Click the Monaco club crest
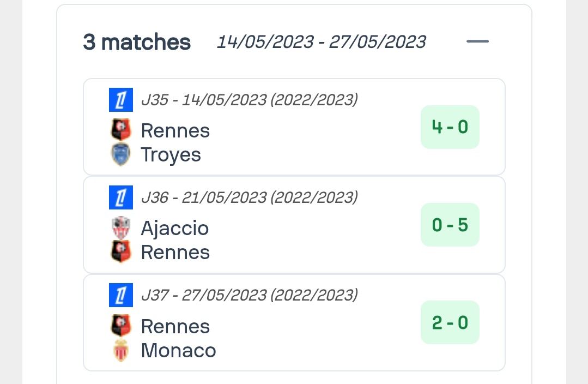 pos(120,350)
